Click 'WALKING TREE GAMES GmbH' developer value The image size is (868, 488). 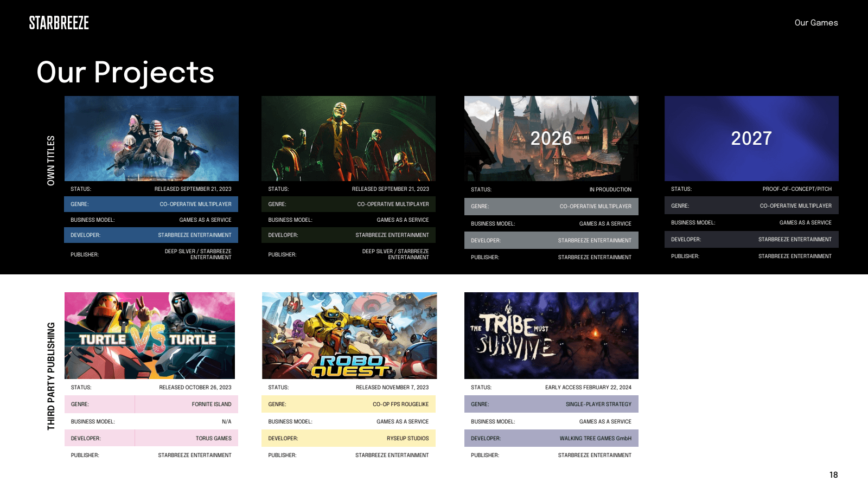[596, 439]
